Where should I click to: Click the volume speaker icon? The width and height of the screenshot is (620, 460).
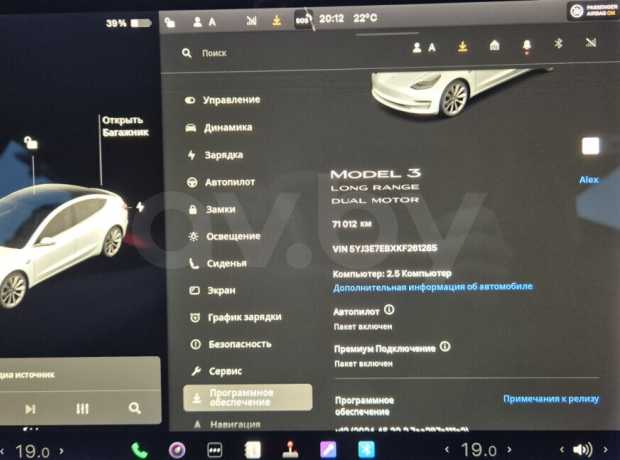(x=582, y=450)
